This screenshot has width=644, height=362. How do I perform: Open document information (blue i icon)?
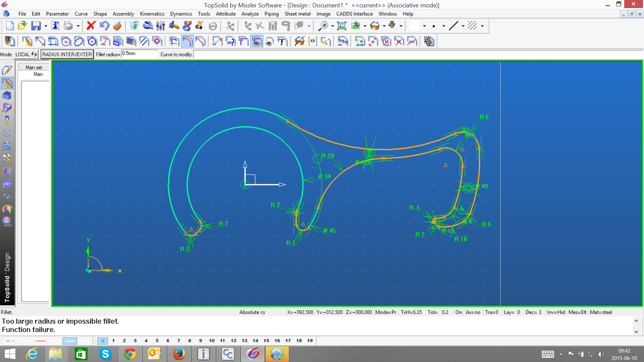click(x=55, y=26)
